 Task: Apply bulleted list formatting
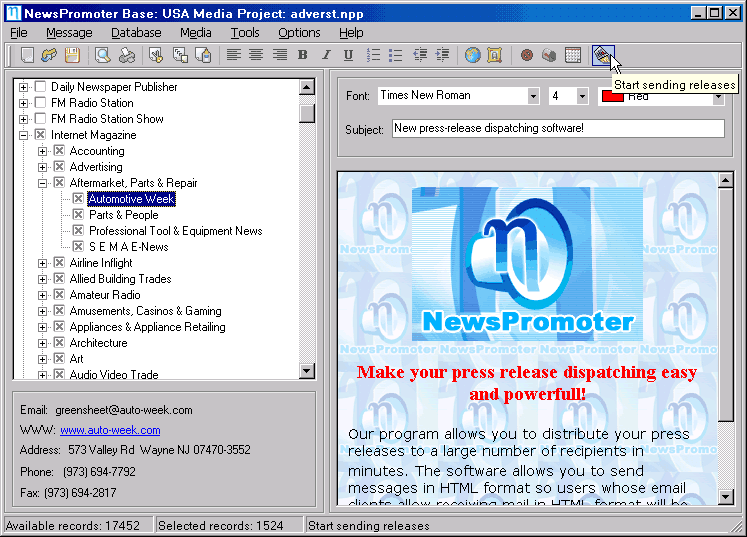[x=395, y=55]
